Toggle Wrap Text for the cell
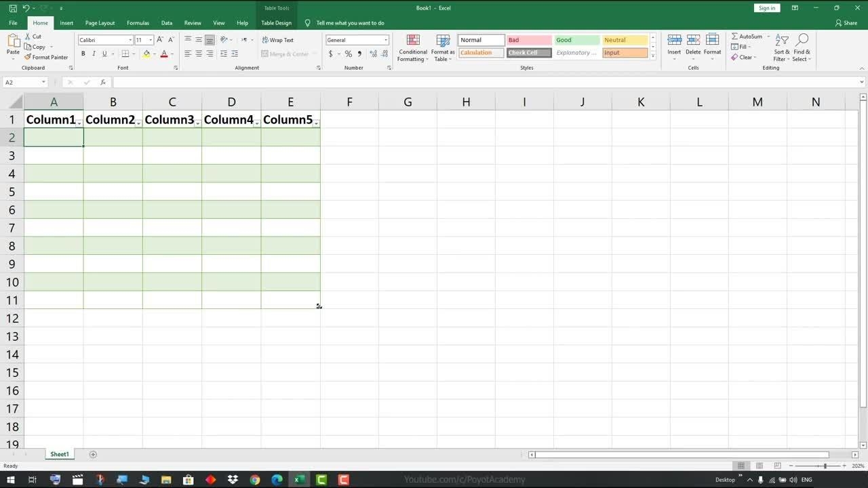This screenshot has width=868, height=488. pos(278,40)
